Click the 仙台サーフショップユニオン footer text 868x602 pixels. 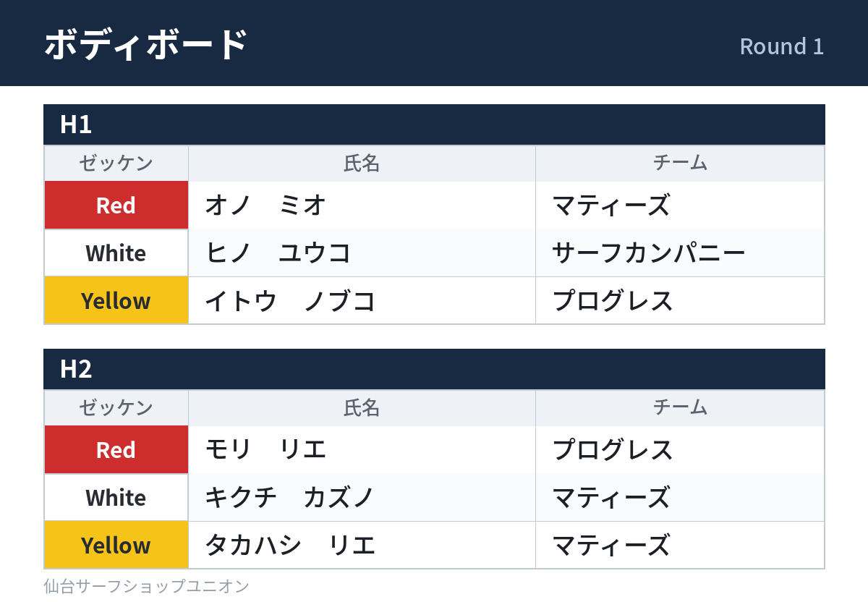tap(146, 586)
